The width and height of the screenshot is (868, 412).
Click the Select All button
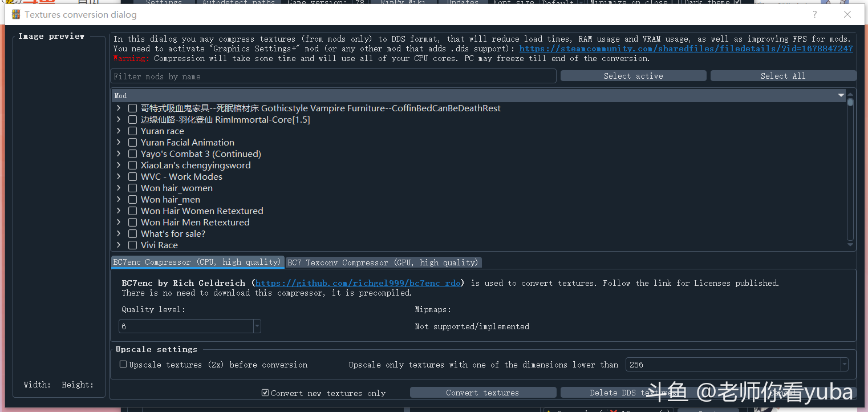click(783, 76)
